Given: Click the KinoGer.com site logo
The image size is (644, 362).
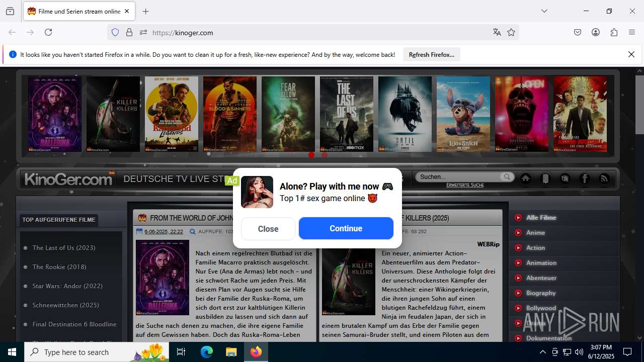Looking at the screenshot, I should coord(69,179).
